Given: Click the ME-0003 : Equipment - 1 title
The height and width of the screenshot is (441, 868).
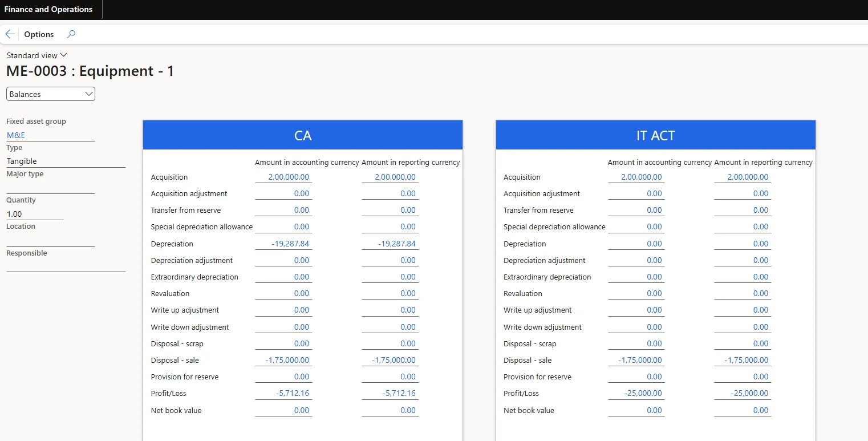Looking at the screenshot, I should [x=90, y=71].
